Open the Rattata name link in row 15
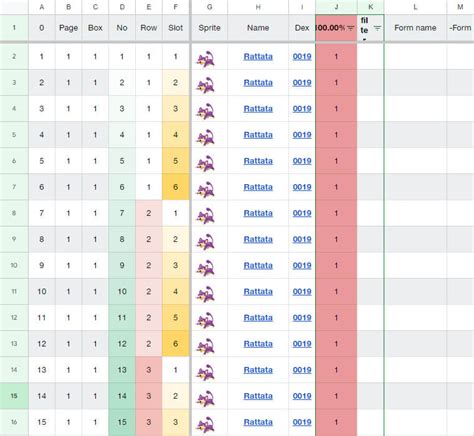The height and width of the screenshot is (436, 474). (258, 396)
